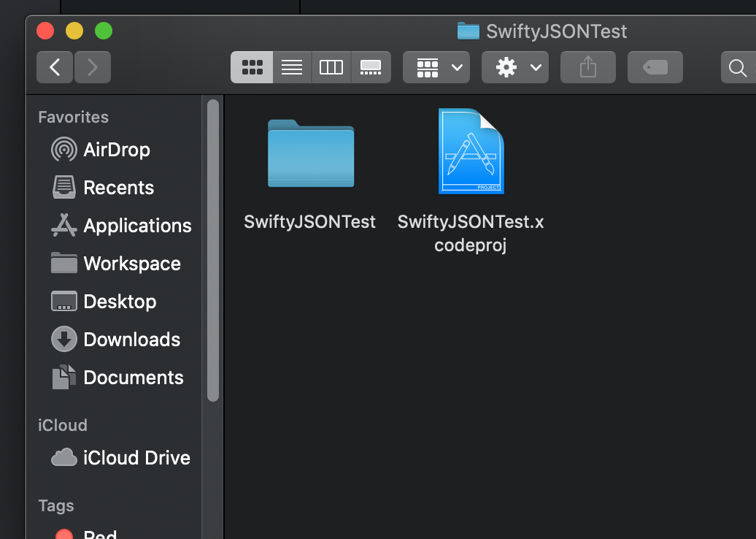Image resolution: width=756 pixels, height=539 pixels.
Task: Click the title bar folder proxy icon
Action: pos(468,31)
